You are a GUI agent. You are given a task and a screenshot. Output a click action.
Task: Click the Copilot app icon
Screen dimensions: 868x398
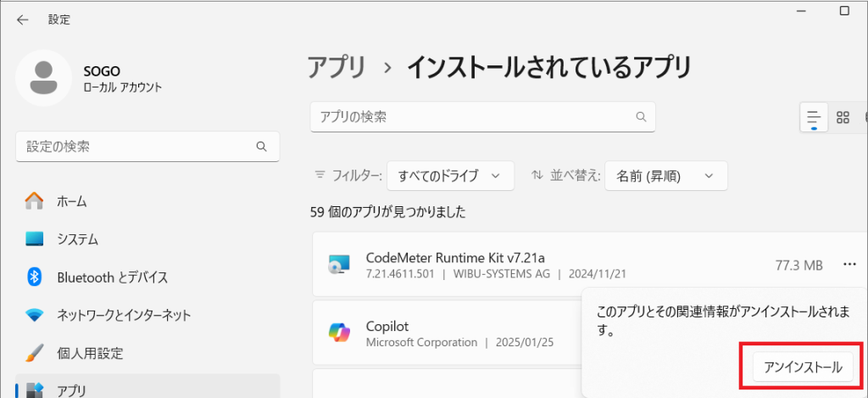tap(338, 333)
